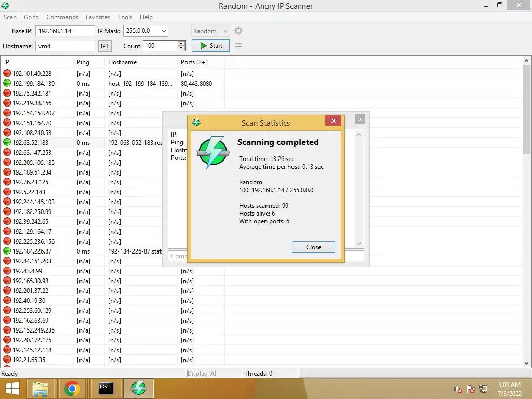Click Angry IP Scanner logo in title bar
The height and width of the screenshot is (399, 532).
point(5,5)
